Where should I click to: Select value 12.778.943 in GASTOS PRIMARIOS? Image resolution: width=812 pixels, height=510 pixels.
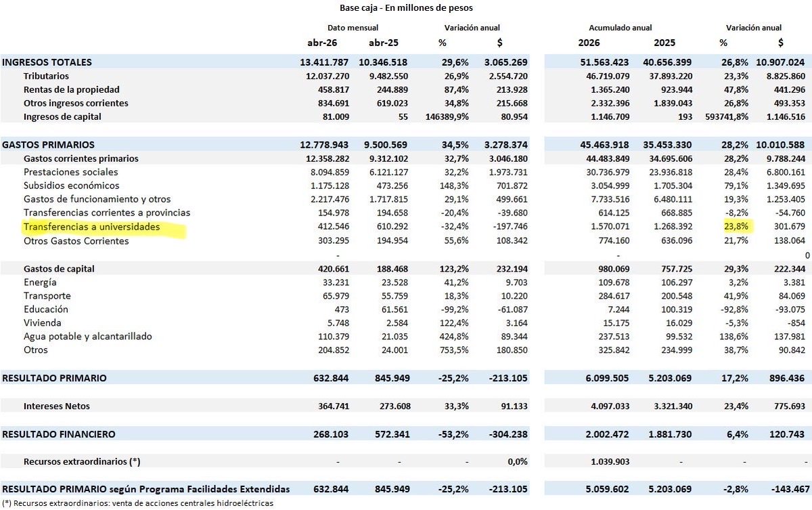click(x=324, y=145)
